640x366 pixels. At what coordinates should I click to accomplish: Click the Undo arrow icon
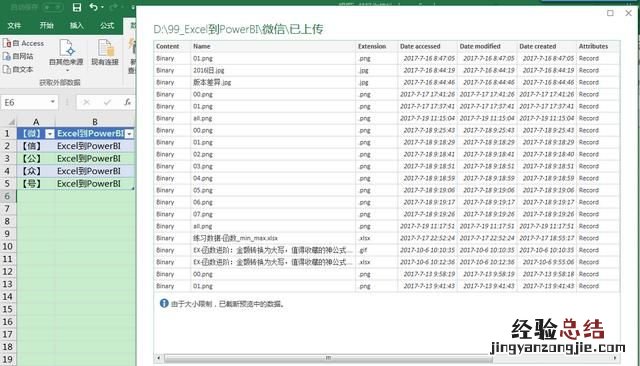[93, 7]
